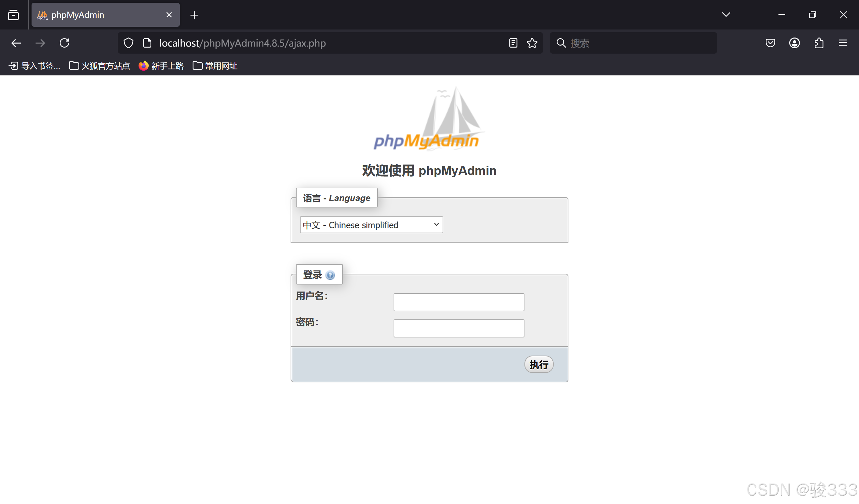Open reader view for the page

pyautogui.click(x=513, y=43)
